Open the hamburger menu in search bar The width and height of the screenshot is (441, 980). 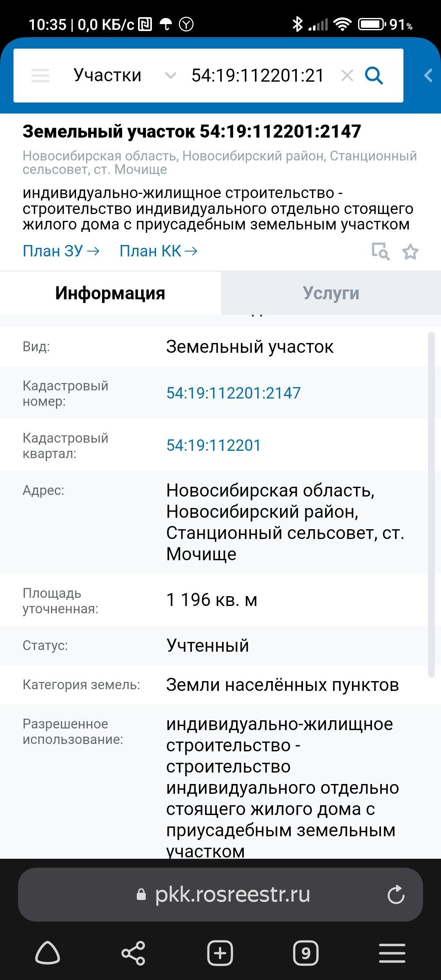(x=40, y=76)
